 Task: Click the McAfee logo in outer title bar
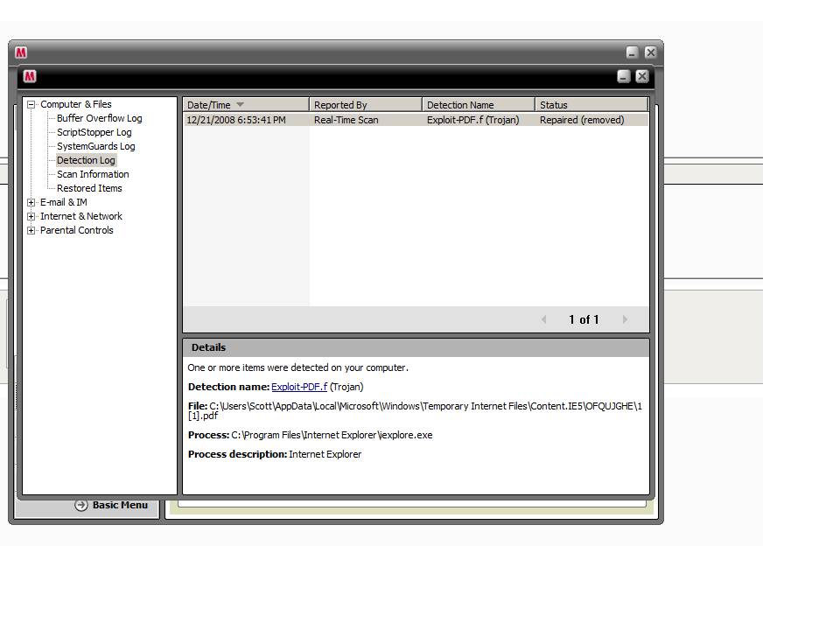[21, 52]
